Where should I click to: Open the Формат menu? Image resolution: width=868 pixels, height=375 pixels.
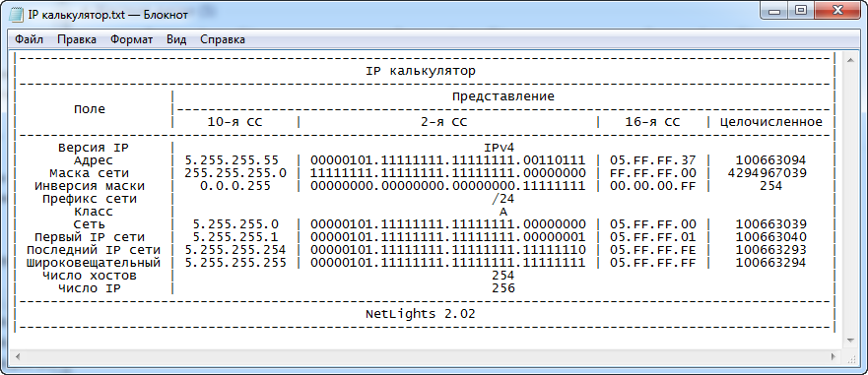click(x=131, y=39)
